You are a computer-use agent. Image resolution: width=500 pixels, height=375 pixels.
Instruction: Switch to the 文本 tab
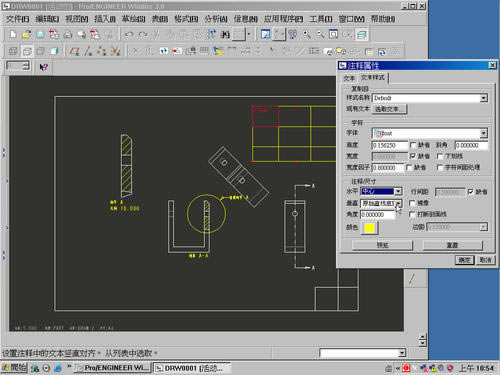(349, 78)
